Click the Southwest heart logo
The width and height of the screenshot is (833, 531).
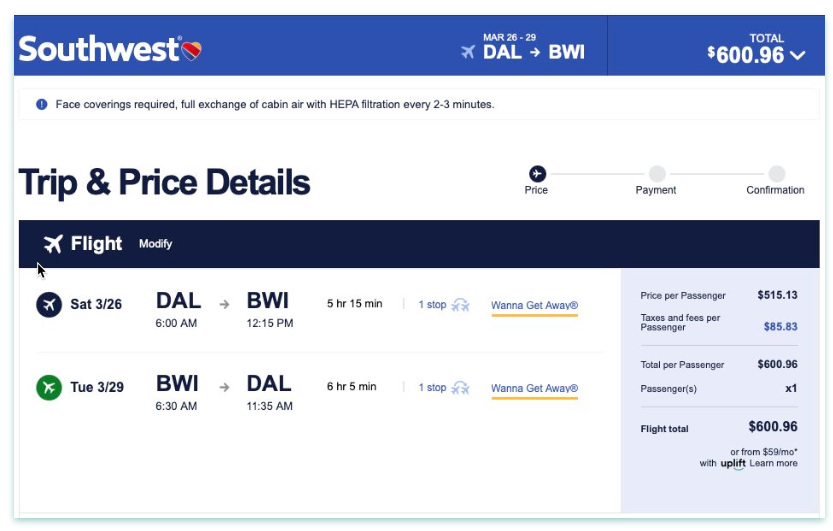[191, 50]
